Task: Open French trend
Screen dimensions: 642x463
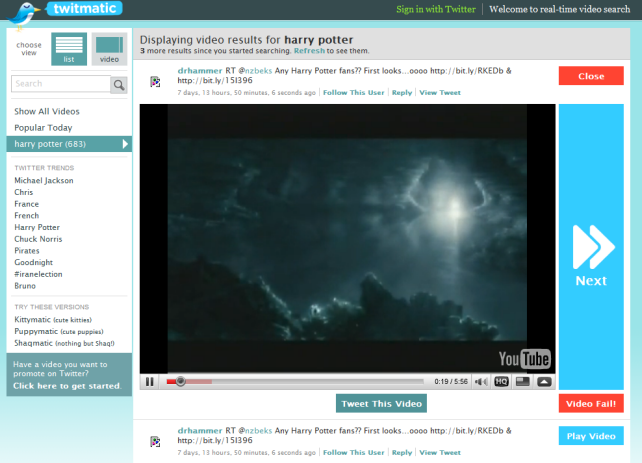Action: tap(27, 215)
